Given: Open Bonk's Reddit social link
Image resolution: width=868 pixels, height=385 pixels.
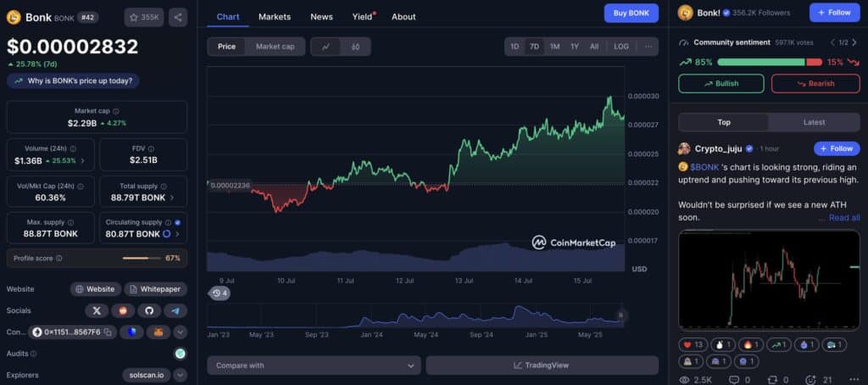Looking at the screenshot, I should (123, 310).
